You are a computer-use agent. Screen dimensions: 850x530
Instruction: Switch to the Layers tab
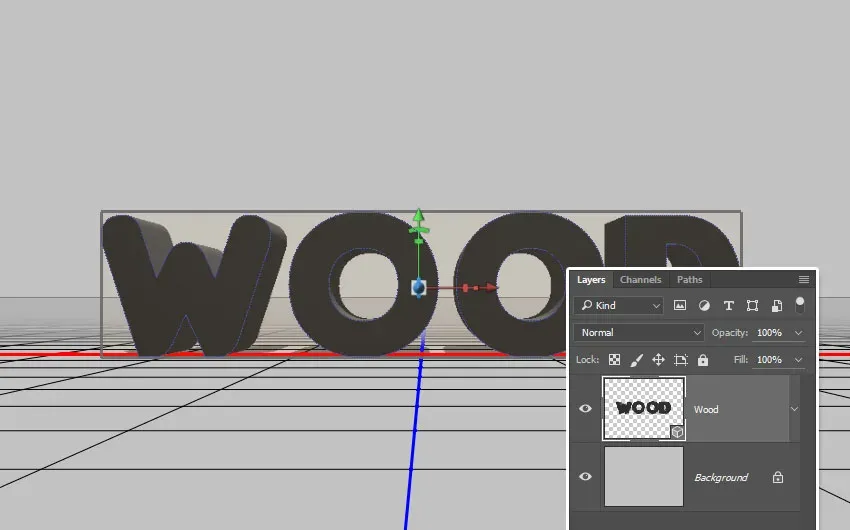click(x=591, y=280)
